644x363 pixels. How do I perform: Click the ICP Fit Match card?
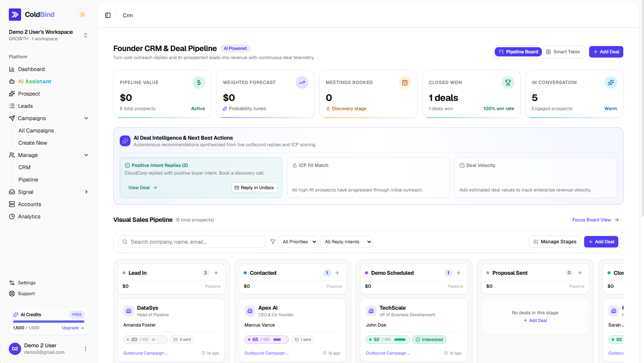[x=368, y=178]
